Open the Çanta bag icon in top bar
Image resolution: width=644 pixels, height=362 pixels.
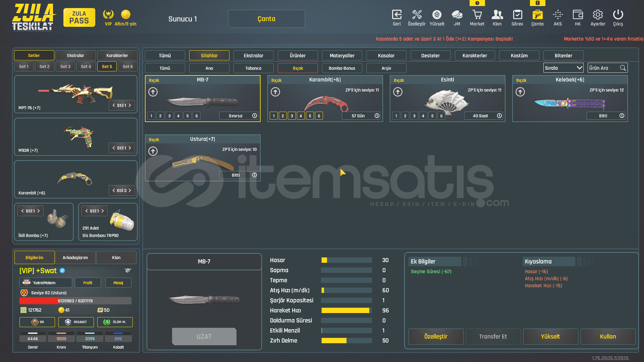tap(537, 14)
